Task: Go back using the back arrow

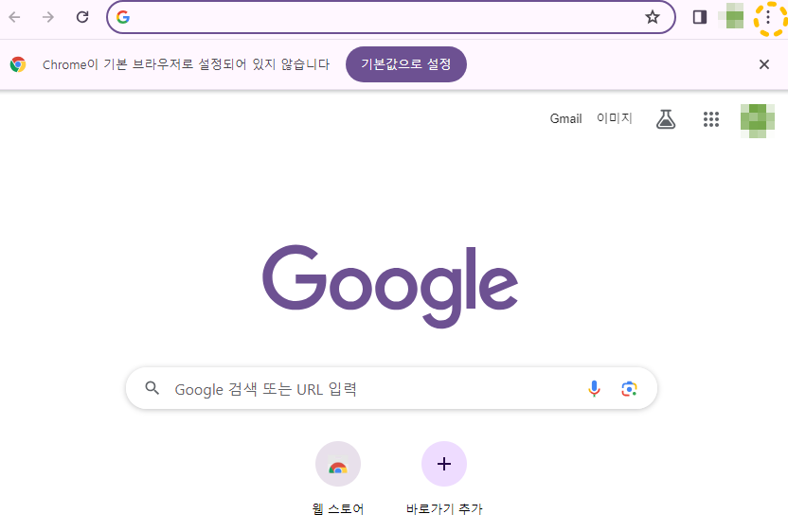Action: pos(14,17)
